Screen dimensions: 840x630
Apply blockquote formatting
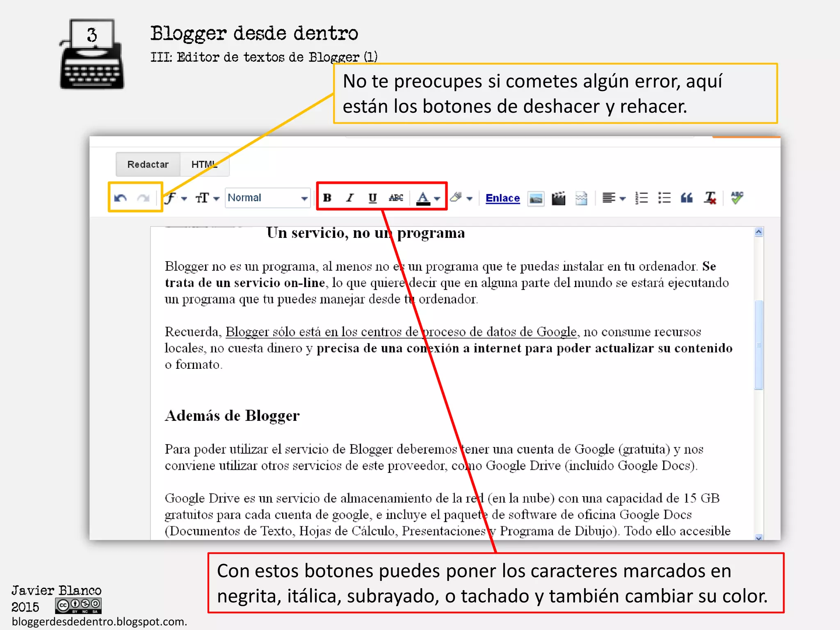pyautogui.click(x=687, y=198)
